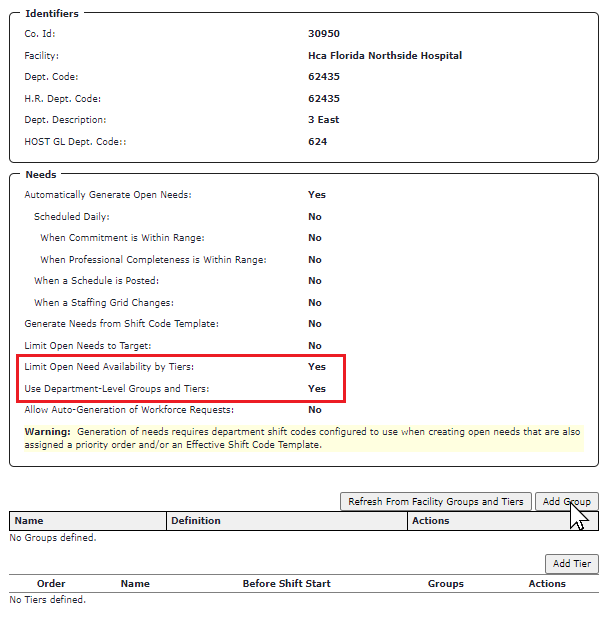Click the Identifiers section heading
This screenshot has width=605, height=625.
pyautogui.click(x=52, y=14)
